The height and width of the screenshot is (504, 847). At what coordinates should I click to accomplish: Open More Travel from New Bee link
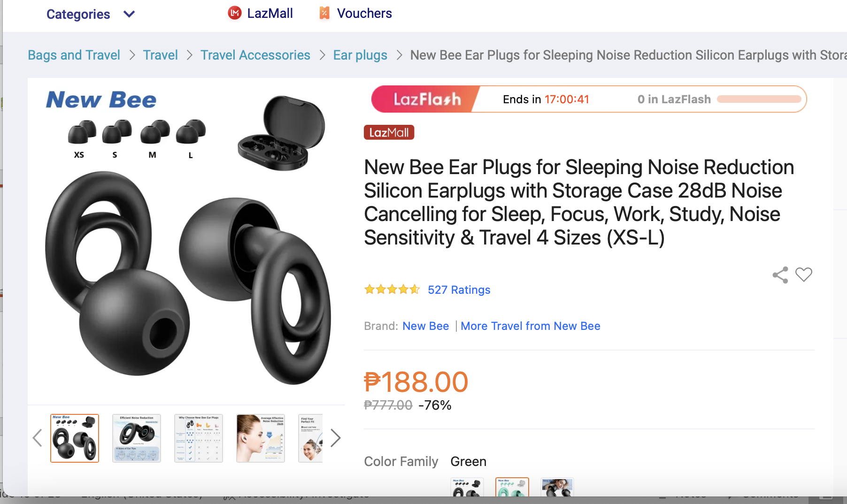(x=530, y=326)
